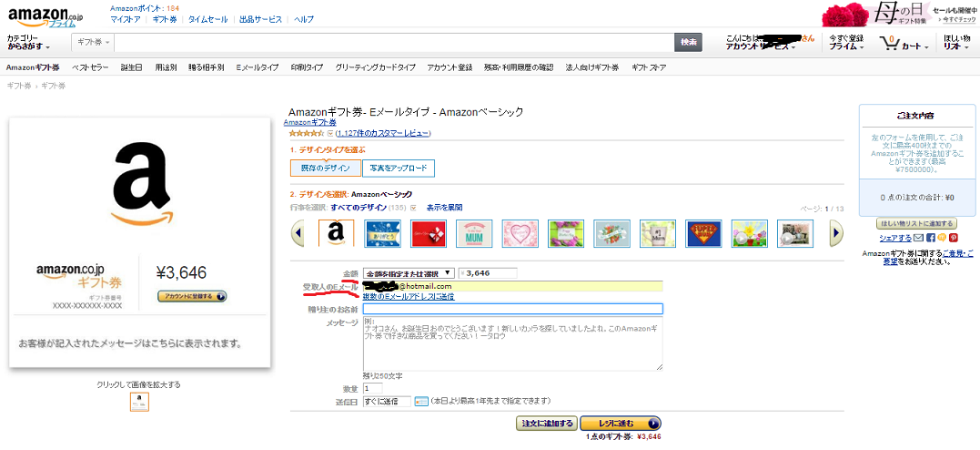
Task: Open 印刷タイプ in the gift card nav
Action: pos(307,67)
